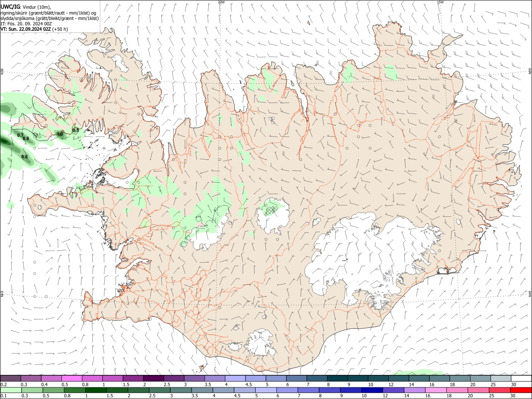Viewport: 532px width, 399px height.
Task: Select the light green 0.3 rain scale swatch
Action: 32,390
